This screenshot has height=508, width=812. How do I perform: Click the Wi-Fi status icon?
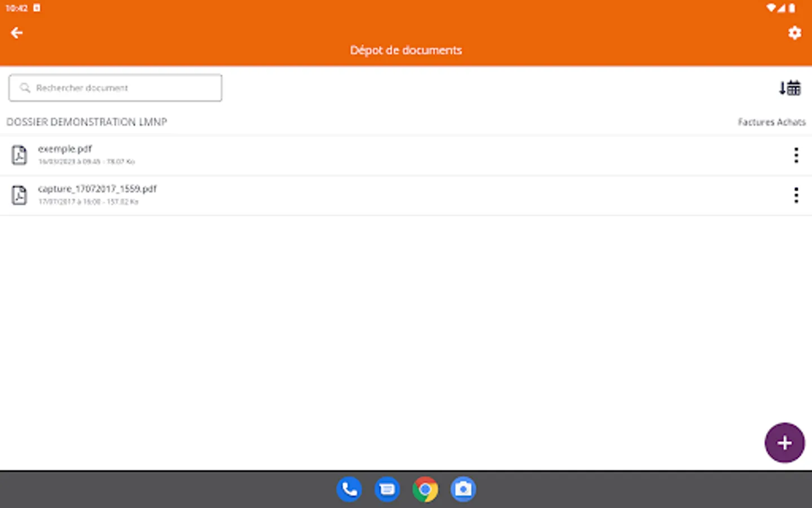pyautogui.click(x=771, y=8)
